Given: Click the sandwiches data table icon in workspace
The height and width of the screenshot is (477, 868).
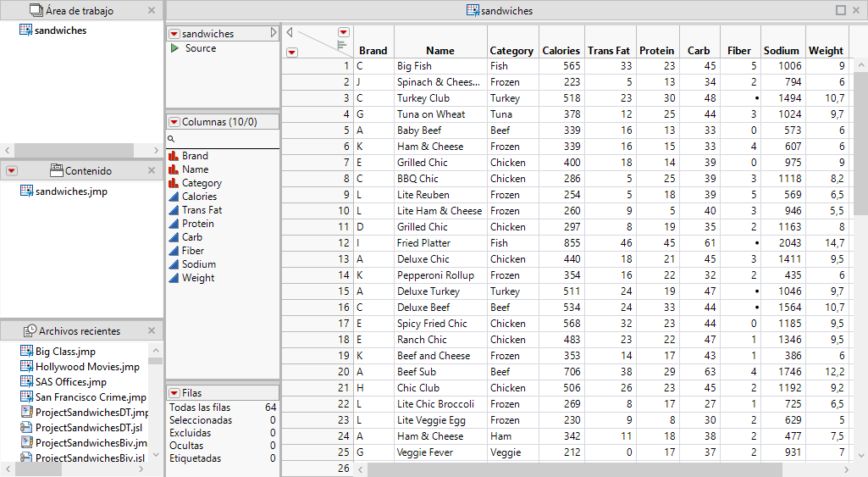Looking at the screenshot, I should point(26,30).
